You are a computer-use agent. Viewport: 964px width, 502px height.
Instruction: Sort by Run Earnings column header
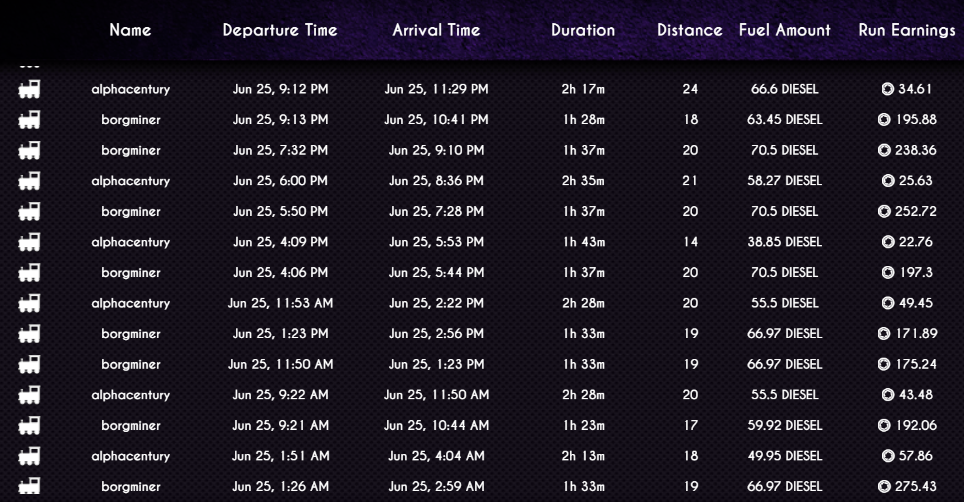(907, 30)
